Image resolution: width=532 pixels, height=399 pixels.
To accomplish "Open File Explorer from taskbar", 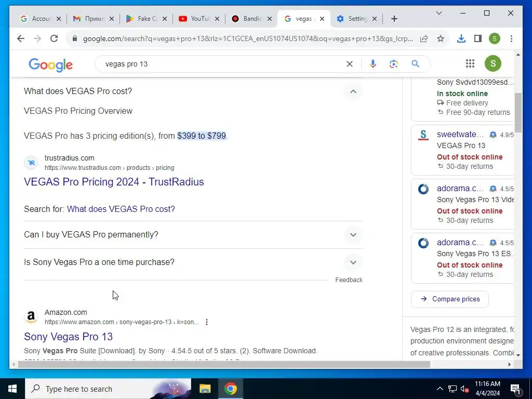I will 205,389.
